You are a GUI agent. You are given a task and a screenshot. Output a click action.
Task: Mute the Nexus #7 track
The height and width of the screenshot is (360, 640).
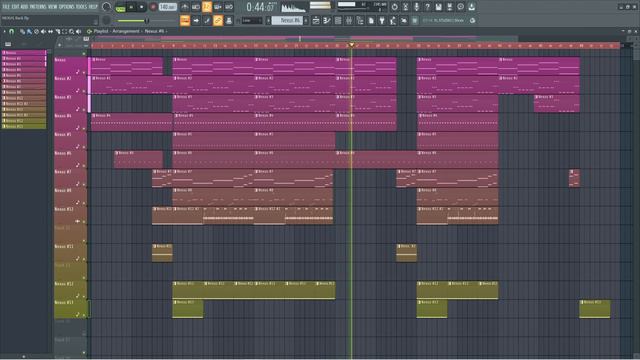pos(84,184)
